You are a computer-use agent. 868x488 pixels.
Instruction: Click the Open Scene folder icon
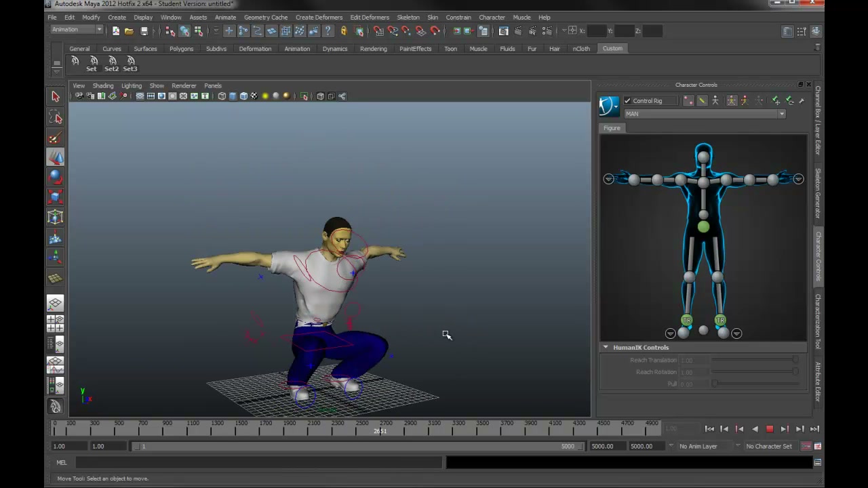click(x=129, y=30)
